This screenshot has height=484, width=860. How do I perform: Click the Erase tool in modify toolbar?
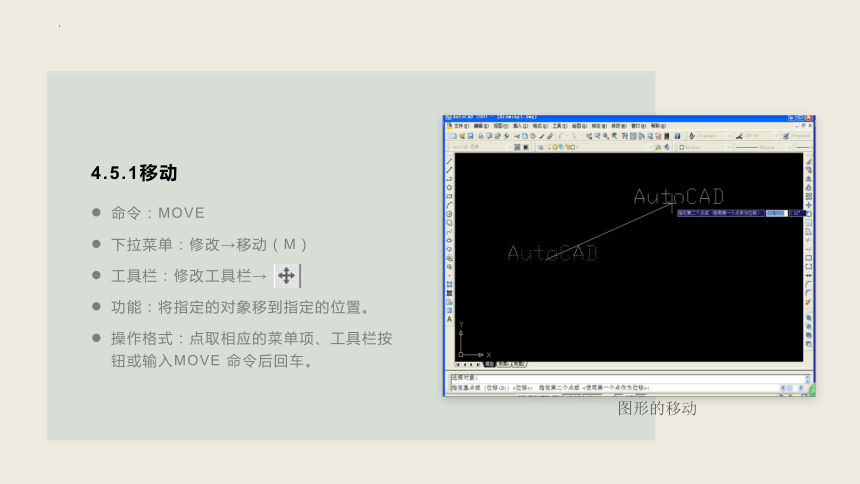tap(808, 161)
